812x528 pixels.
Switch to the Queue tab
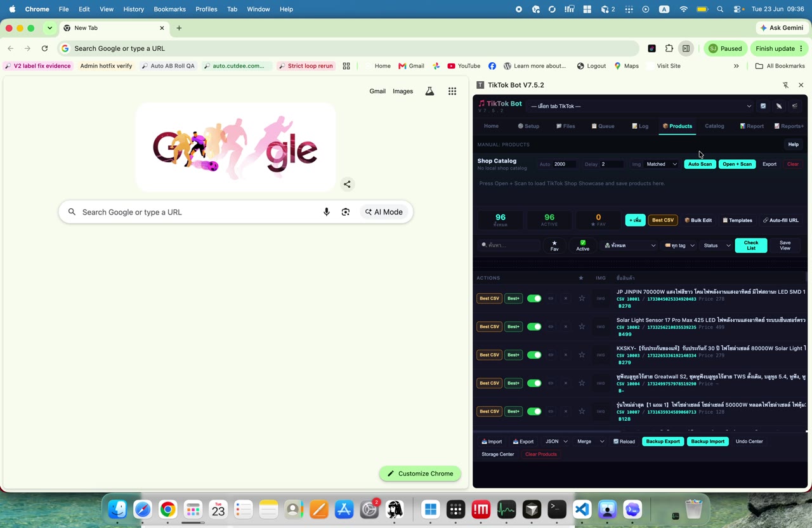[603, 126]
